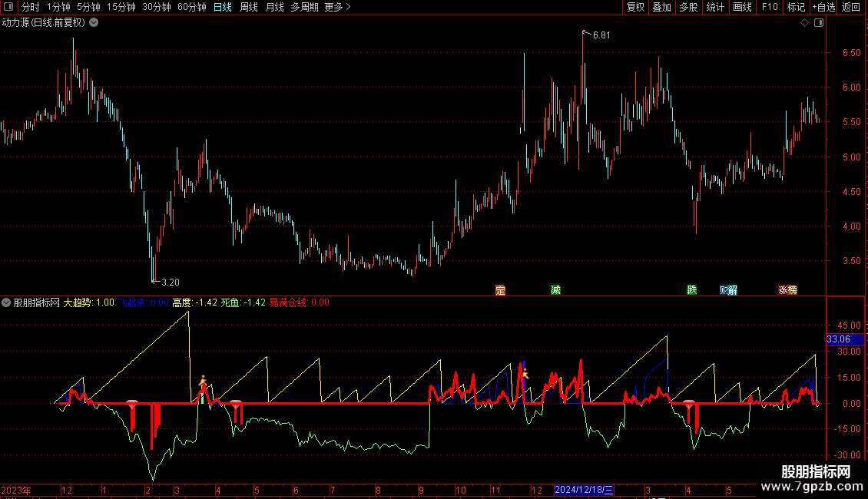
Task: Click the 2024/12/18/三 date marker
Action: [584, 490]
